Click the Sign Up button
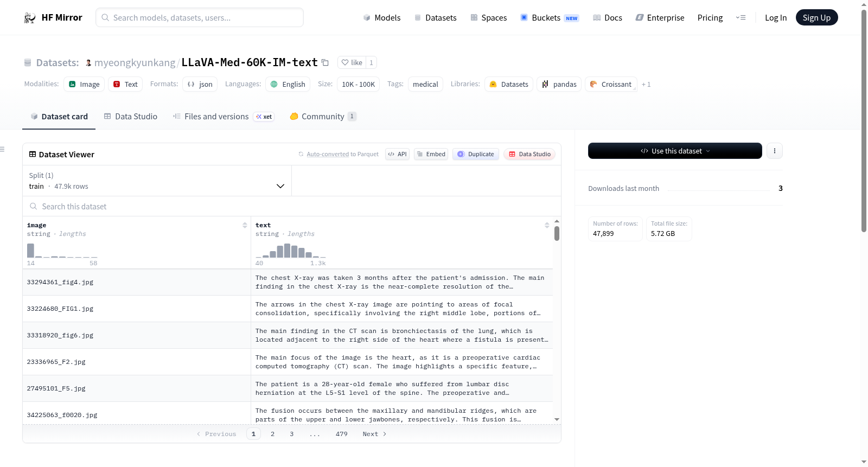The image size is (868, 467). pyautogui.click(x=816, y=18)
